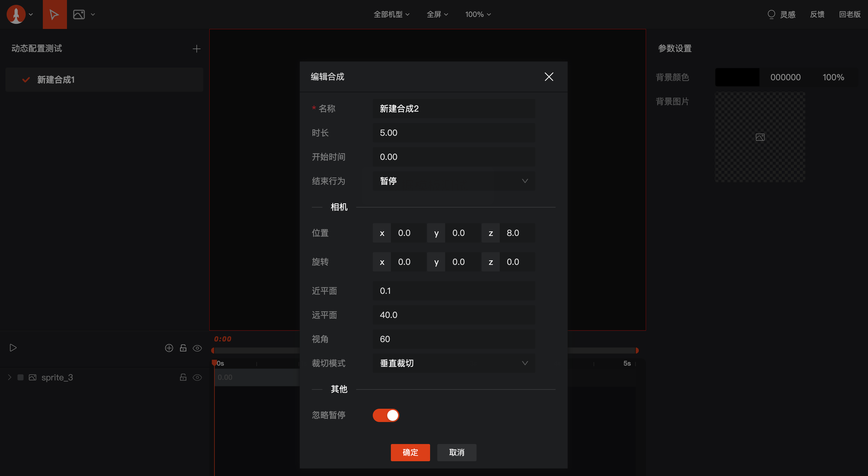The height and width of the screenshot is (476, 868).
Task: Lock the sprite_3 layer
Action: [183, 377]
